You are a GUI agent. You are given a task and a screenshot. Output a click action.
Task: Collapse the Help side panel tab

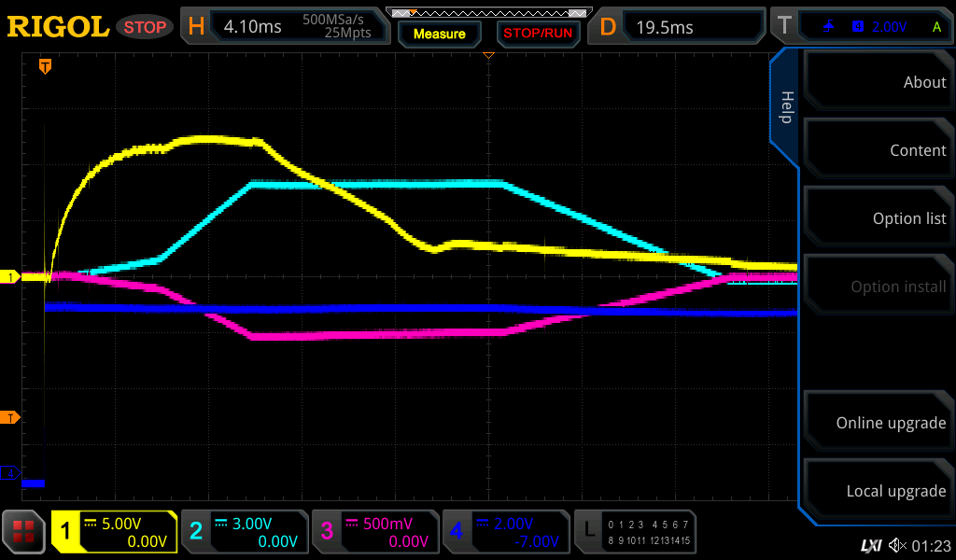[785, 107]
